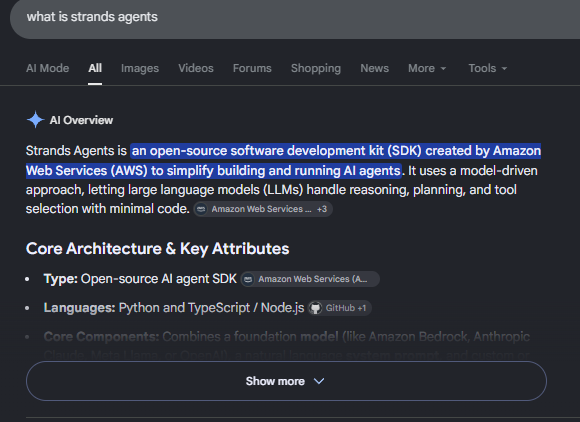Click the 'Core Components:' bullet label
Screen dimensions: 580x422
tap(101, 337)
